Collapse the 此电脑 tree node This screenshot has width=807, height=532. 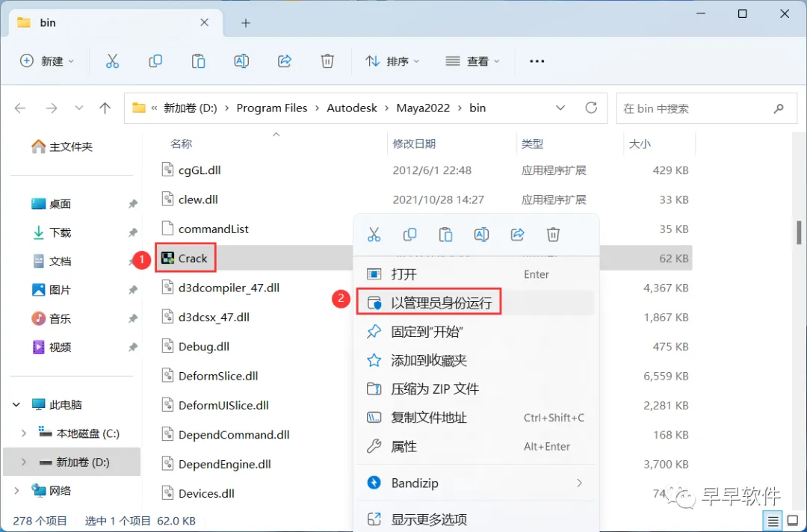click(16, 405)
